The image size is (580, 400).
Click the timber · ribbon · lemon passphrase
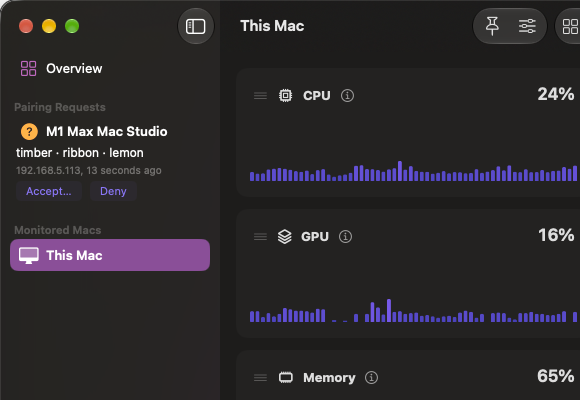click(80, 153)
